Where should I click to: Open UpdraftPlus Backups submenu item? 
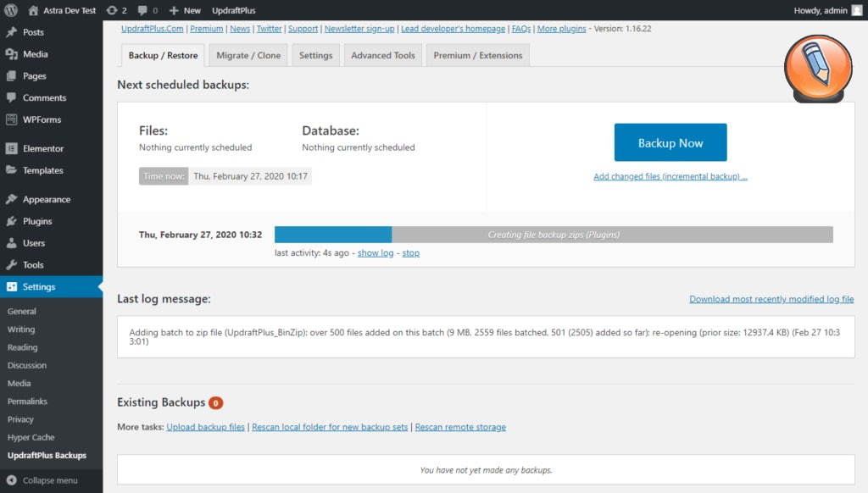(x=47, y=456)
